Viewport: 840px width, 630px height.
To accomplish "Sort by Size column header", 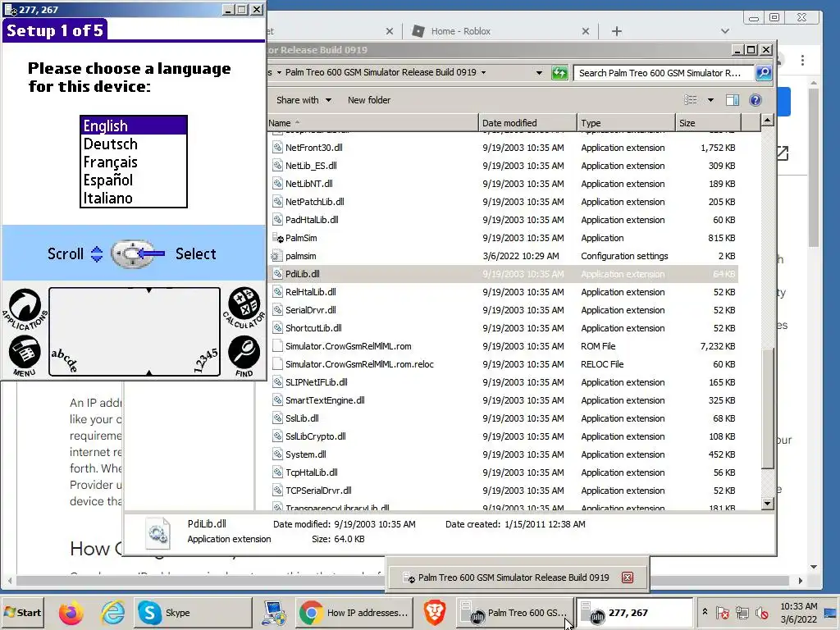I will point(708,123).
